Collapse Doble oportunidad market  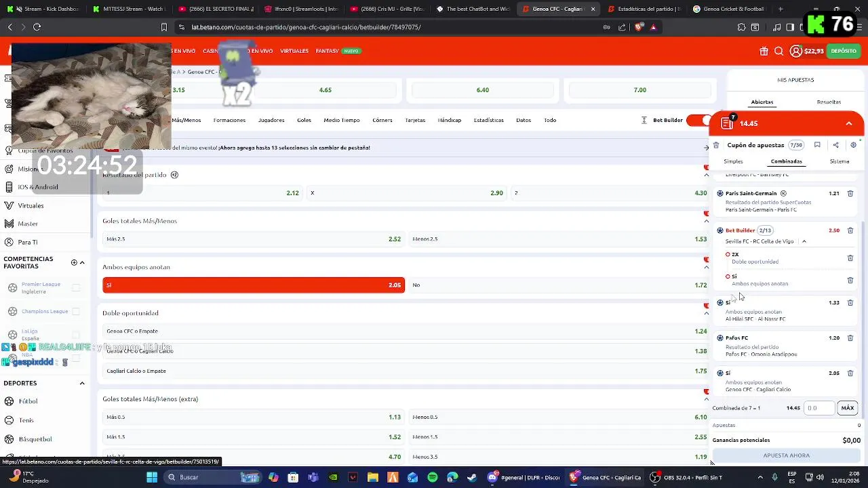pos(706,313)
